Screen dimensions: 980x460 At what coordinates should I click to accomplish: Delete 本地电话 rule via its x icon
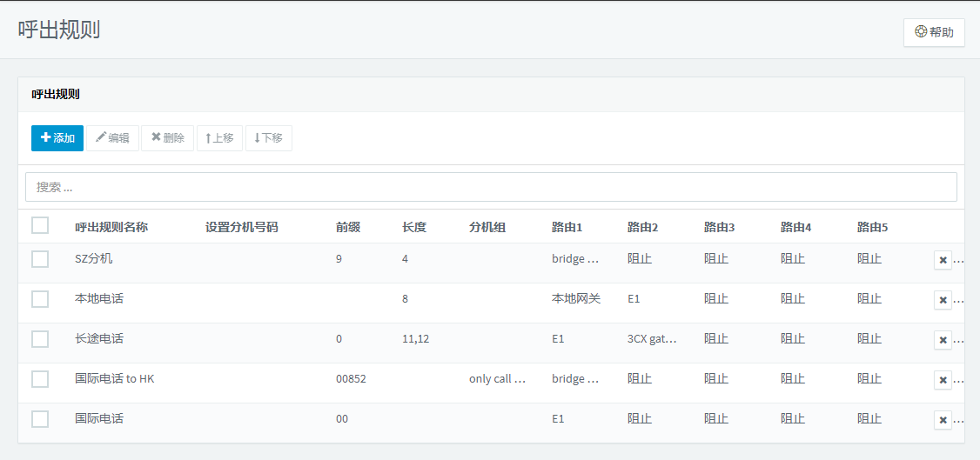943,300
